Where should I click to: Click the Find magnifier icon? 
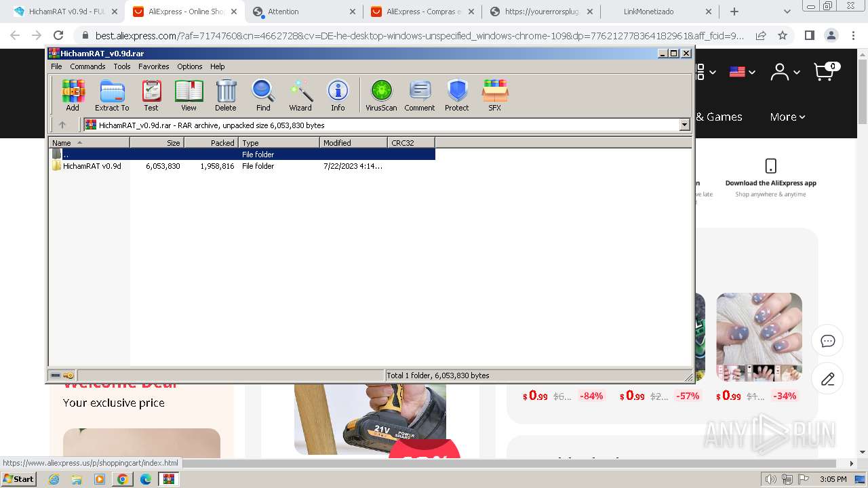(x=263, y=96)
